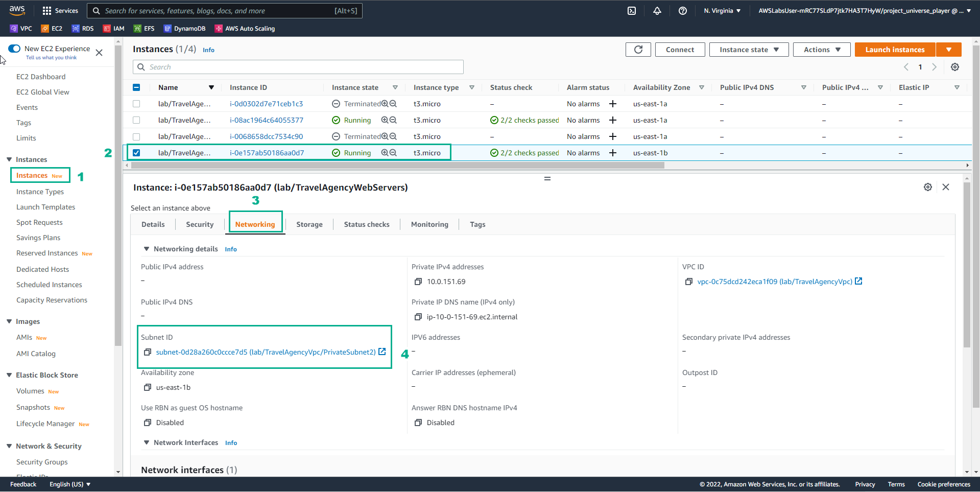
Task: Open the VPC link external icon
Action: [858, 281]
